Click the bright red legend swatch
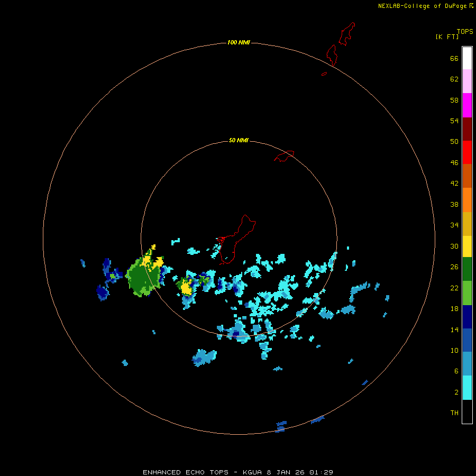The width and height of the screenshot is (476, 476). (x=467, y=152)
